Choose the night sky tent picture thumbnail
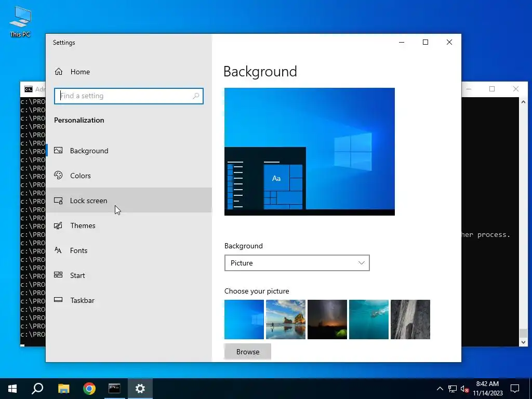532x399 pixels. (327, 320)
